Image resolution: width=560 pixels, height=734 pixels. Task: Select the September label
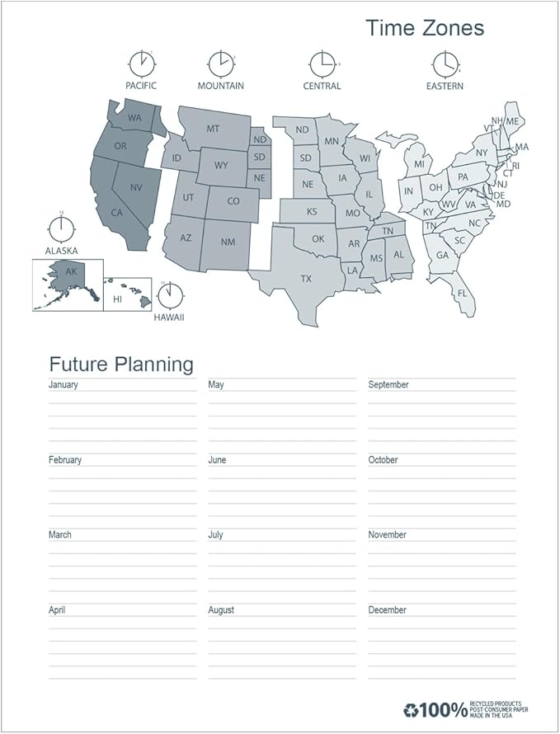388,384
